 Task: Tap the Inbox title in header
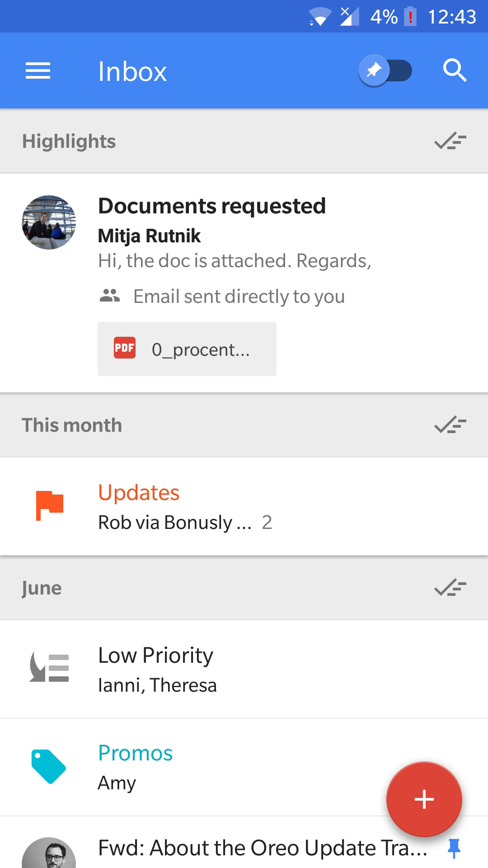pos(132,71)
